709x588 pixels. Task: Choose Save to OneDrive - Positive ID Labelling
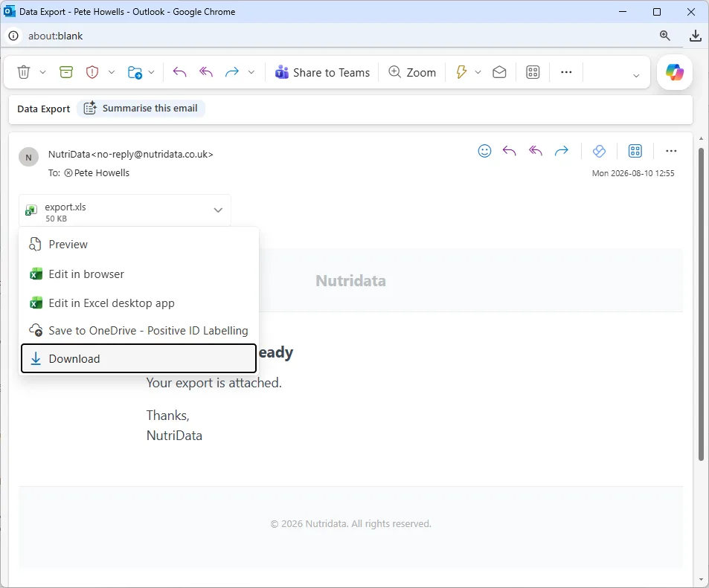point(139,331)
